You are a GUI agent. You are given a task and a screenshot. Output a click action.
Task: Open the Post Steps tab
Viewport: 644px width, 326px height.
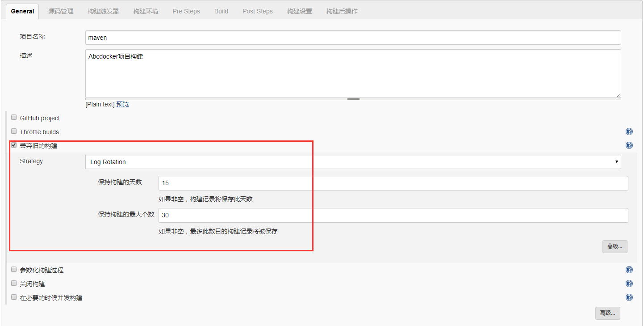pos(258,11)
